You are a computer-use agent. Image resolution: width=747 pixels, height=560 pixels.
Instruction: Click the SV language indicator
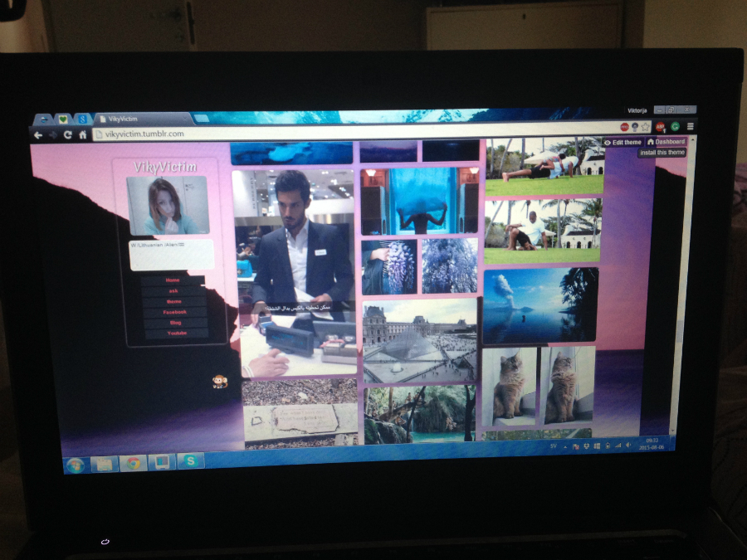[x=553, y=446]
